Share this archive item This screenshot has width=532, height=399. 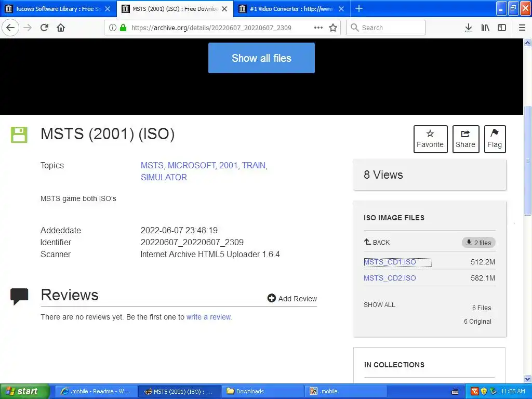click(466, 139)
